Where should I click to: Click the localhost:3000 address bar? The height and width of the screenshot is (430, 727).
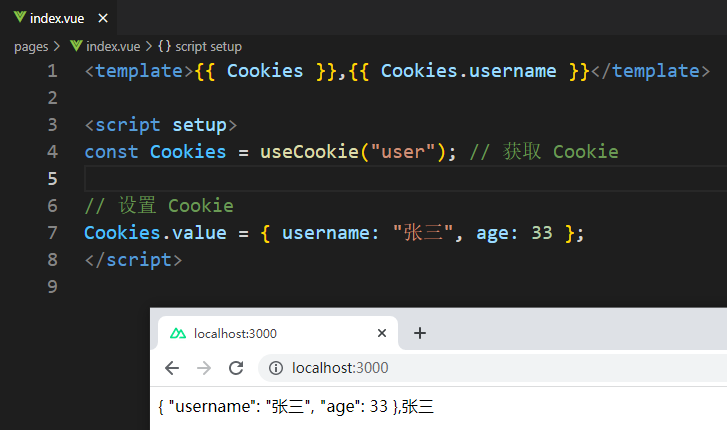492,368
